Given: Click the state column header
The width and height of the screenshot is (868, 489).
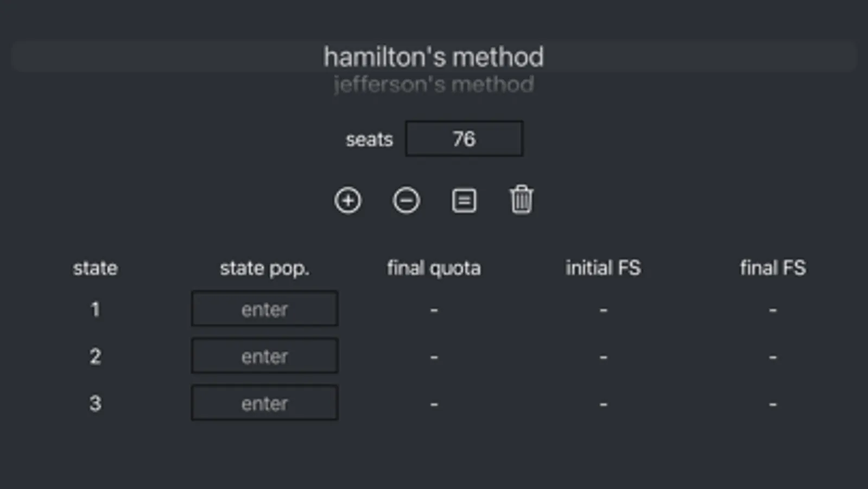Looking at the screenshot, I should (x=95, y=268).
